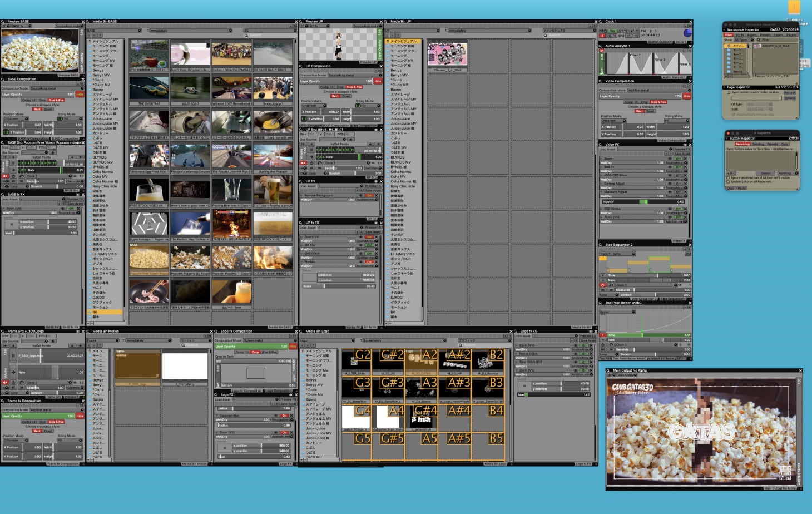812x514 pixels.
Task: Click the Layer Opacity slider in BASE Composition
Action: 38,95
